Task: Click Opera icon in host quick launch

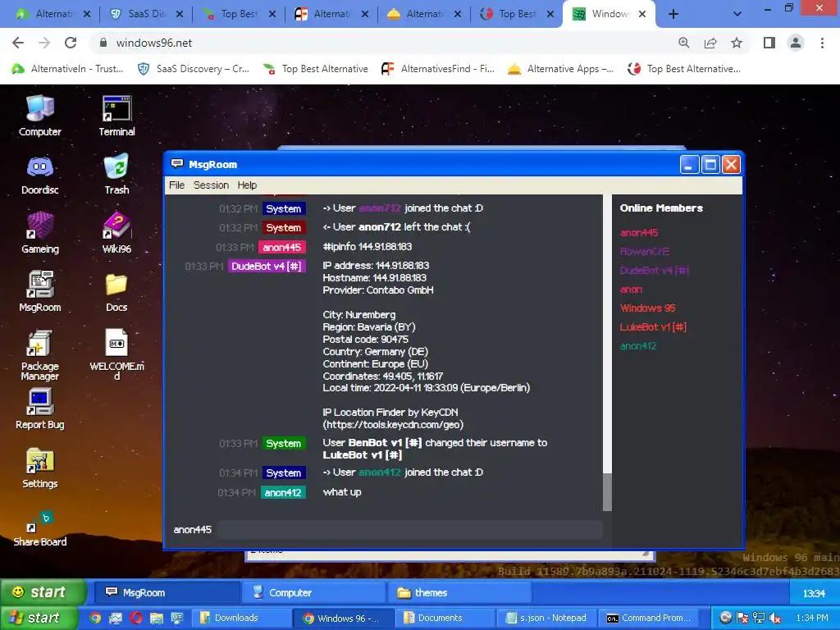Action: pos(136,618)
